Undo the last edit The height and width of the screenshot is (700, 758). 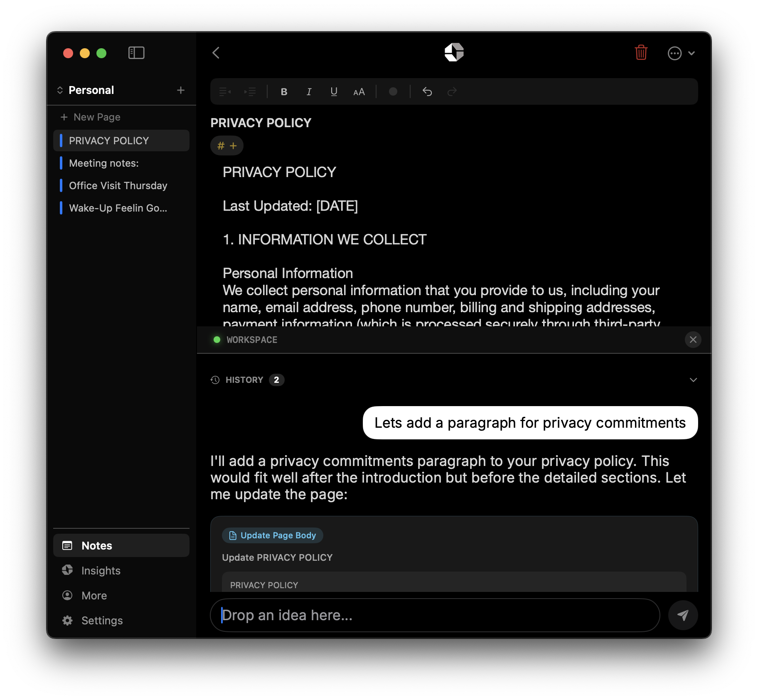(x=427, y=91)
